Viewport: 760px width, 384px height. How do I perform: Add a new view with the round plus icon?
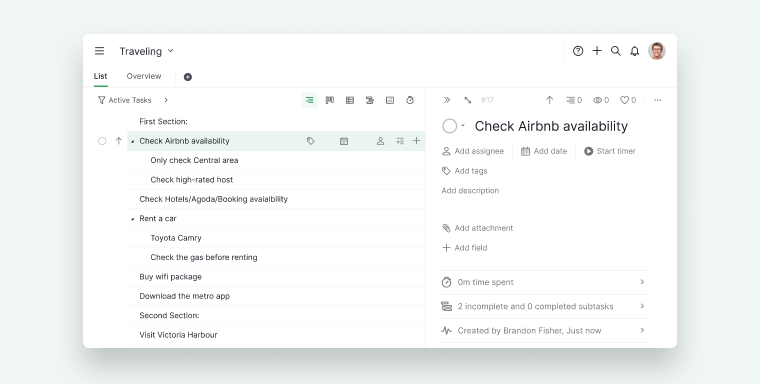coord(188,77)
